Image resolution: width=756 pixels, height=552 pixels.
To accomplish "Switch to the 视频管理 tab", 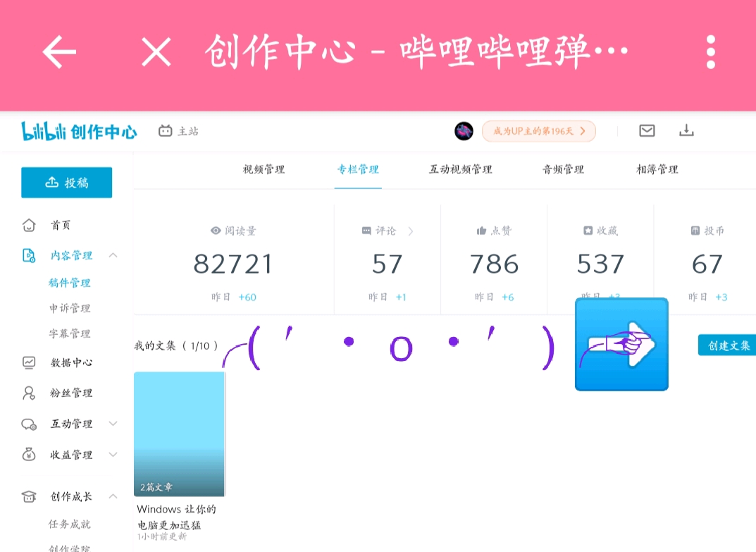I will pos(264,169).
